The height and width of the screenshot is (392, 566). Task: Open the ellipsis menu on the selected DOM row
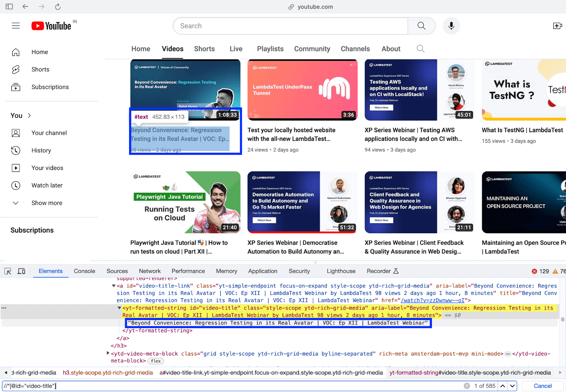(4, 308)
